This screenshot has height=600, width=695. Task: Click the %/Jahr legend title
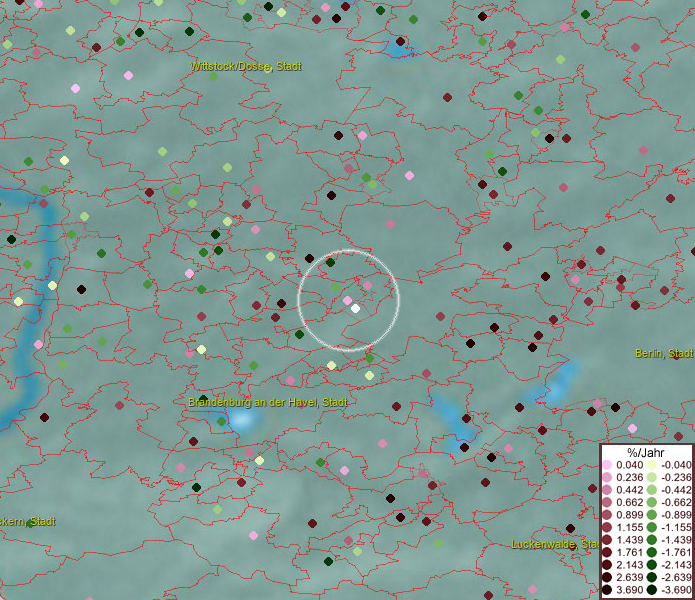(646, 453)
